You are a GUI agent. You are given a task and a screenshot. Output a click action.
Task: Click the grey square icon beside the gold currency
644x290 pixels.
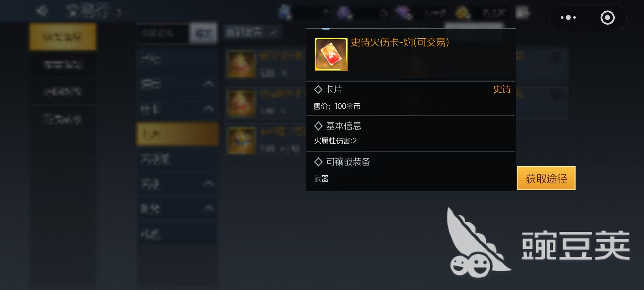[522, 12]
